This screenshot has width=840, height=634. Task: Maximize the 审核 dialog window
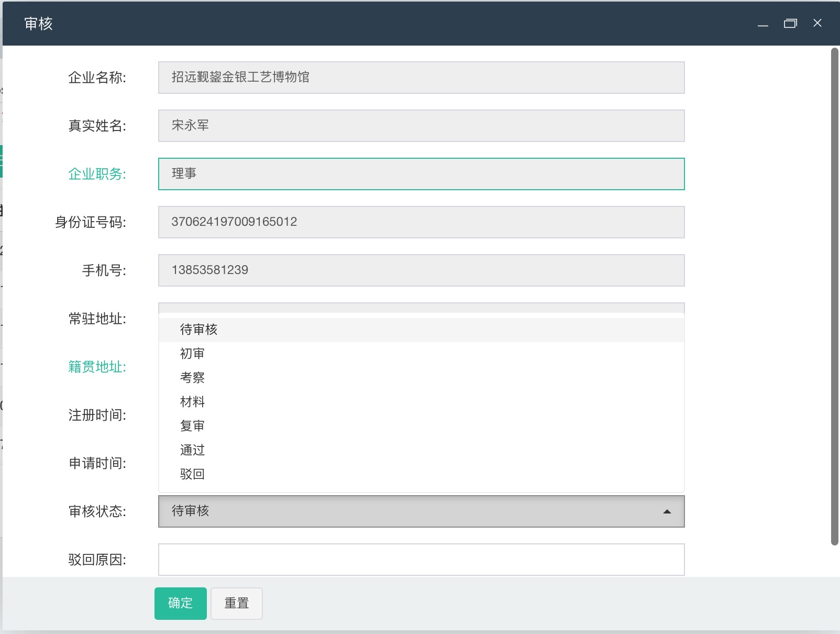coord(790,24)
